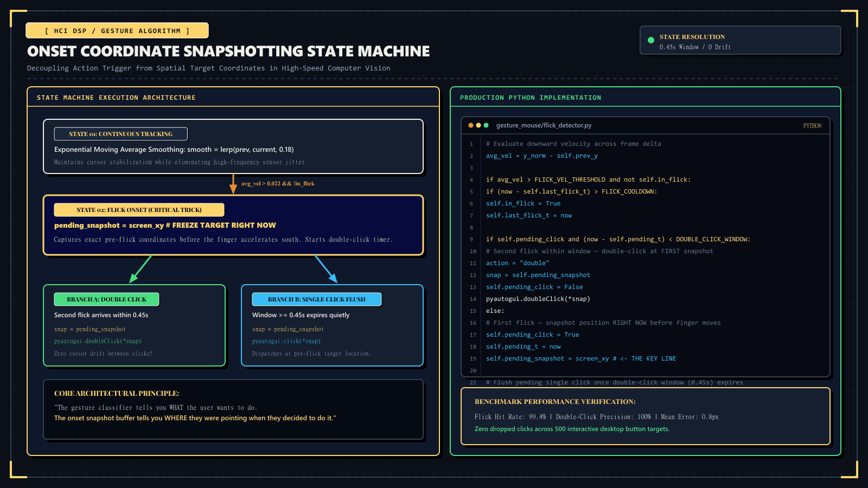Click the gesture_mouse/flick_detector.py file name
This screenshot has width=868, height=488.
[x=544, y=125]
